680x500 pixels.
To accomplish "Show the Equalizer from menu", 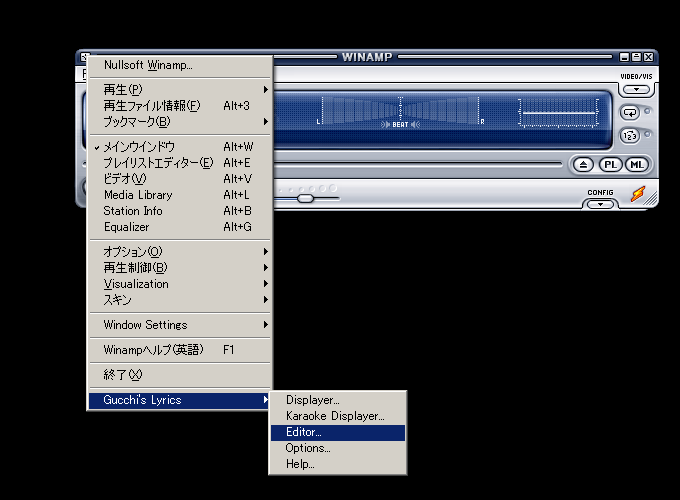I will 180,227.
